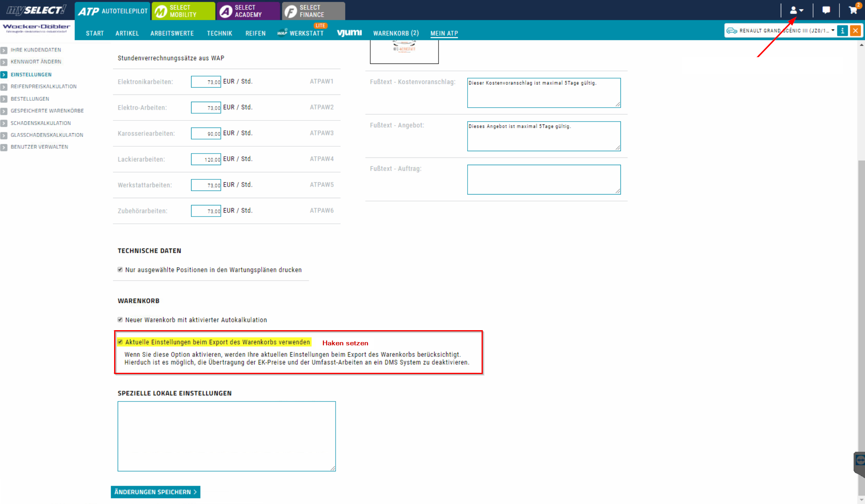Screen dimensions: 865x504
Task: Click Fußtext Auftrag text area
Action: pos(544,180)
